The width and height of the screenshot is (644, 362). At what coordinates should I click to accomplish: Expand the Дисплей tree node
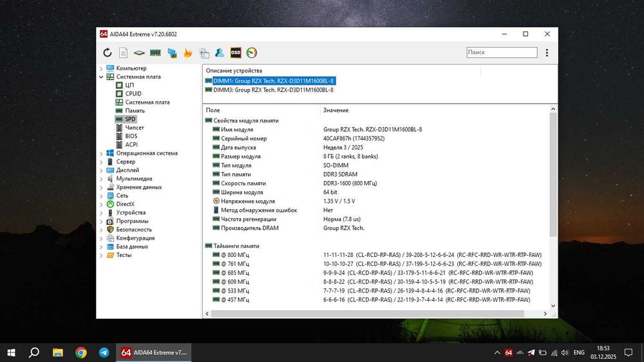(102, 170)
